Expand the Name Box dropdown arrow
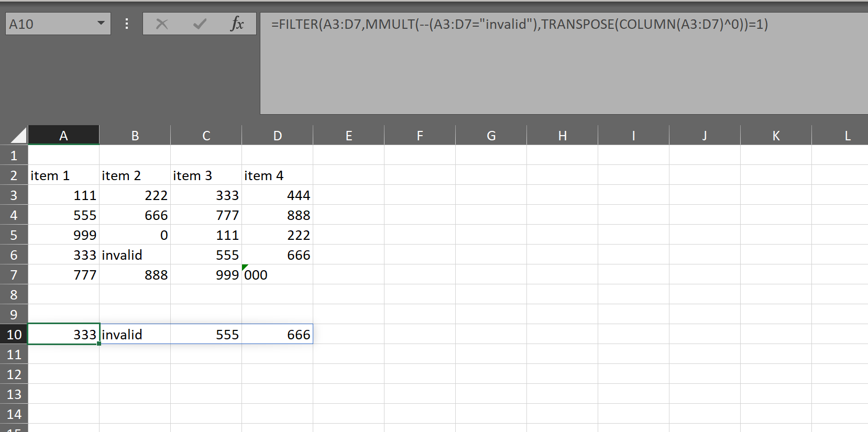The width and height of the screenshot is (868, 432). tap(101, 24)
